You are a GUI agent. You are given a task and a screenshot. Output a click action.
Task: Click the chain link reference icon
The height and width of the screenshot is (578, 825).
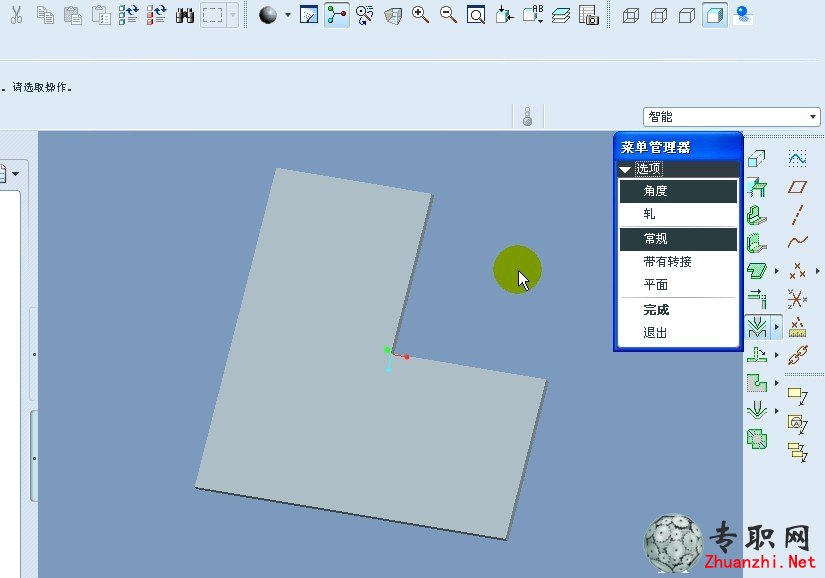click(798, 355)
